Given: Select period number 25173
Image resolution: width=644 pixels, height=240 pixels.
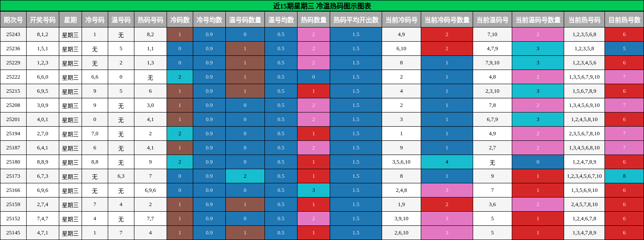Looking at the screenshot, I should [x=13, y=176].
